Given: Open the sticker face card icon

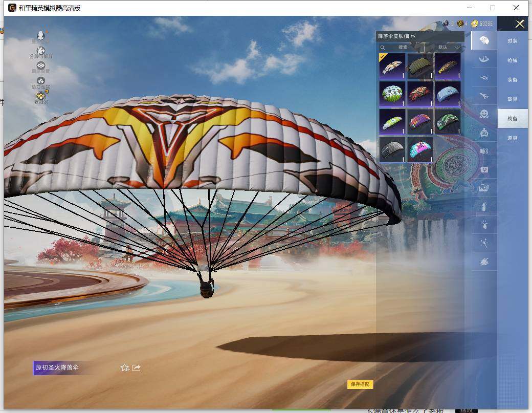Looking at the screenshot, I should 484,169.
